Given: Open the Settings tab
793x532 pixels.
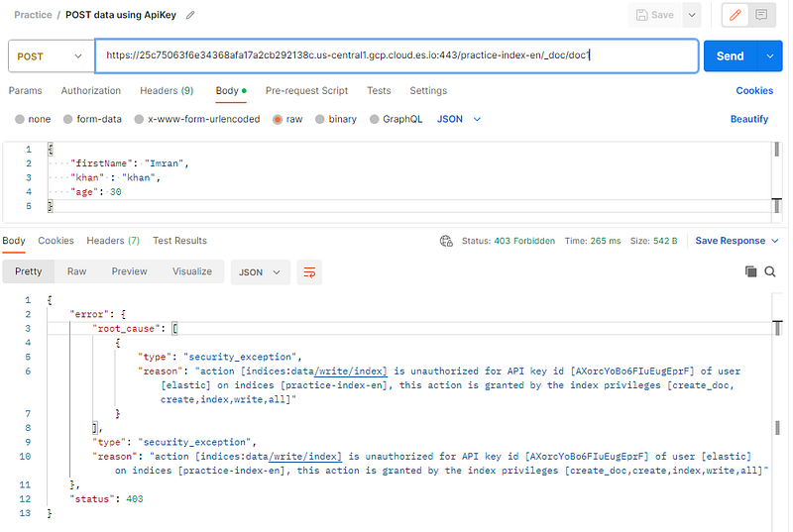Looking at the screenshot, I should 428,91.
